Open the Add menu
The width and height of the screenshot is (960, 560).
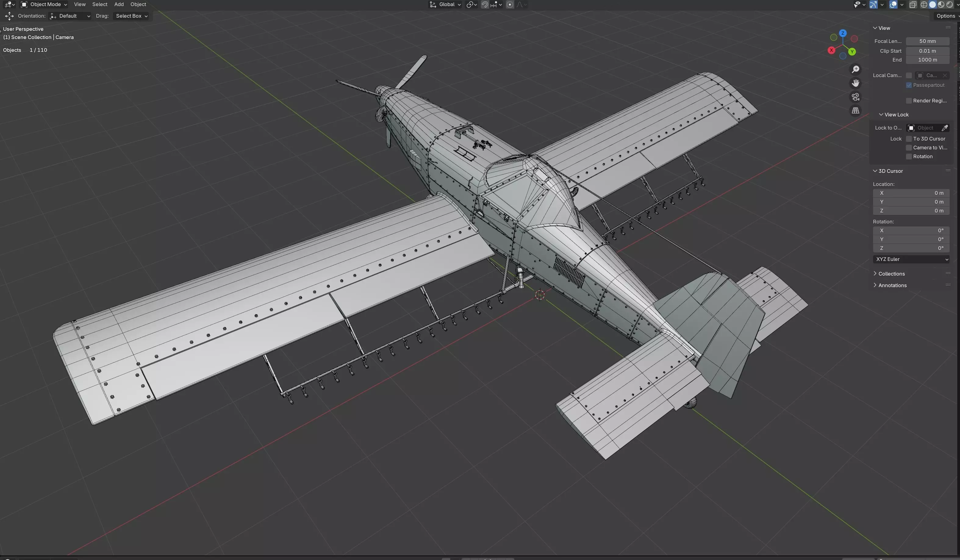tap(119, 5)
